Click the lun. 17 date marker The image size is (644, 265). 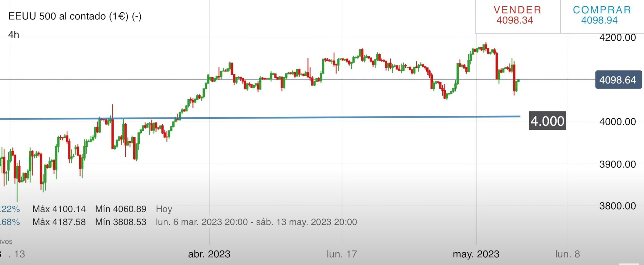(x=342, y=254)
